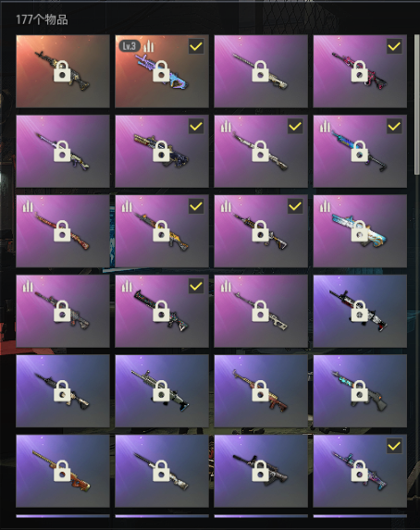Select the silver sniper rifle in the first row
Image resolution: width=420 pixels, height=530 pixels.
(261, 71)
